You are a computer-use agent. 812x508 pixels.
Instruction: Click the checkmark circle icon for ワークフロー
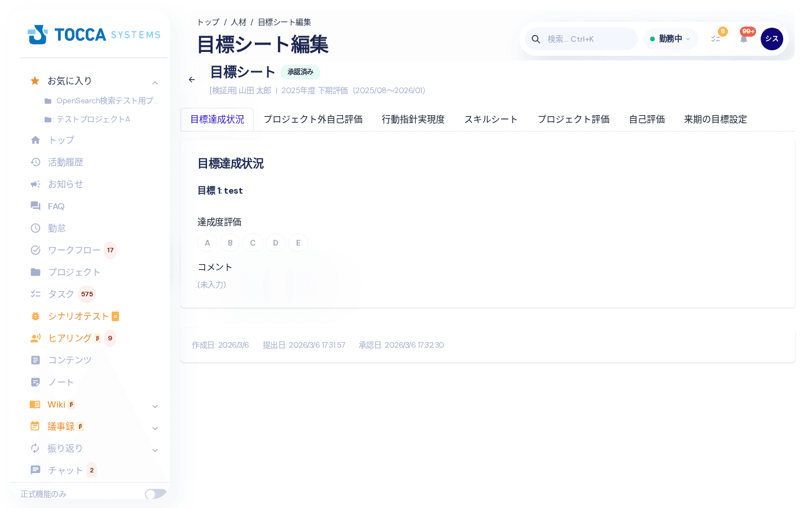tap(36, 250)
